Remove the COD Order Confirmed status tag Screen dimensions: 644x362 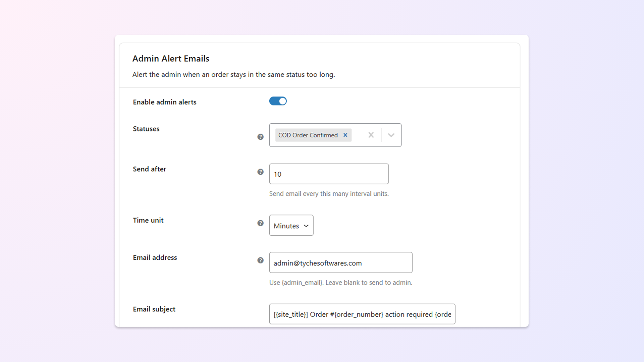(x=345, y=135)
